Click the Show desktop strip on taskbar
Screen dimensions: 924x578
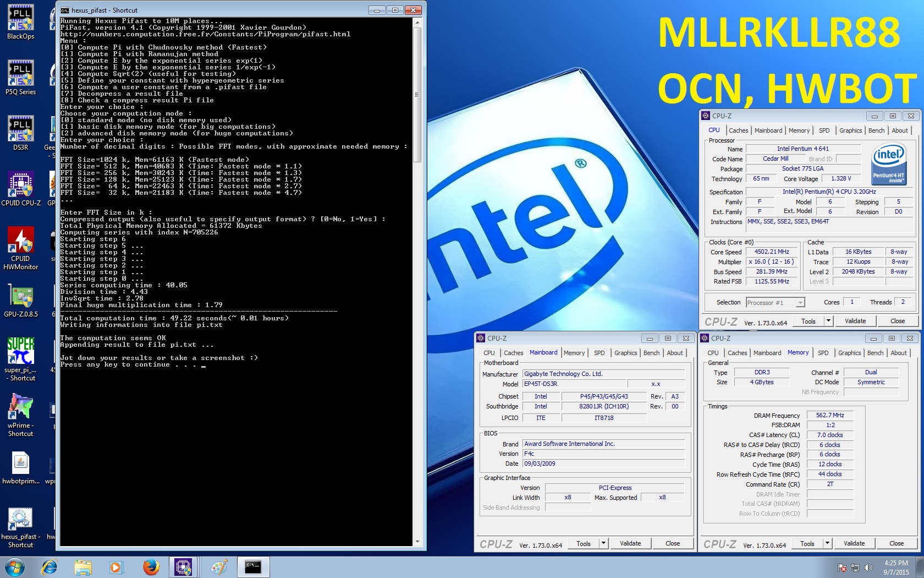[x=920, y=567]
